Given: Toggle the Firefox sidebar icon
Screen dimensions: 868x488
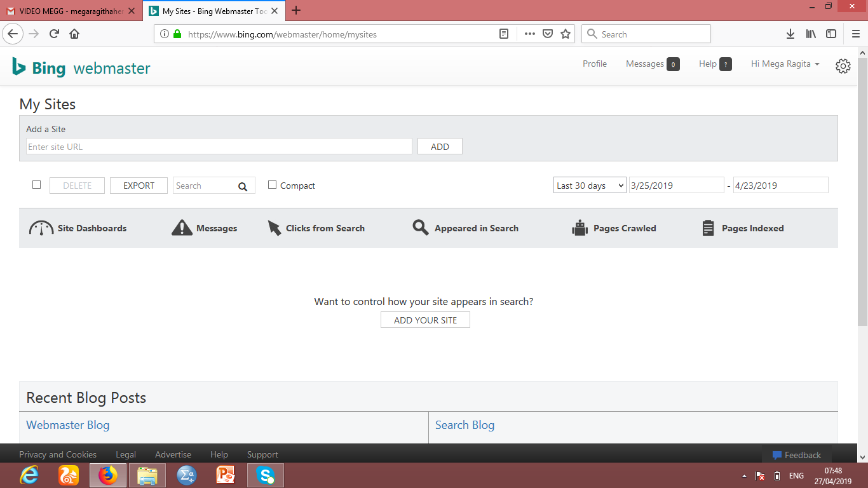Looking at the screenshot, I should pyautogui.click(x=831, y=34).
